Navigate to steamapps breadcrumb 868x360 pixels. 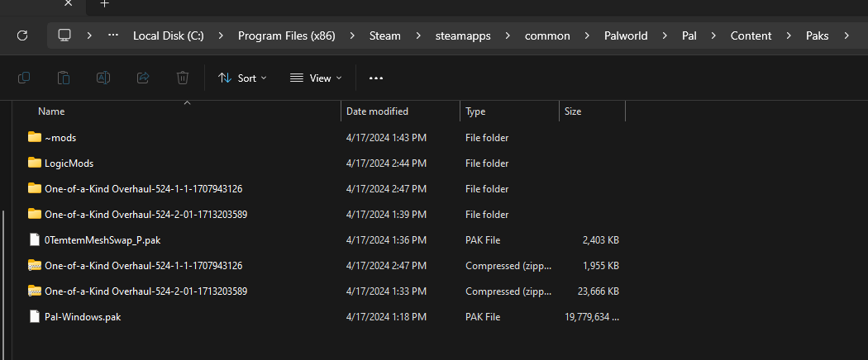[x=463, y=36]
